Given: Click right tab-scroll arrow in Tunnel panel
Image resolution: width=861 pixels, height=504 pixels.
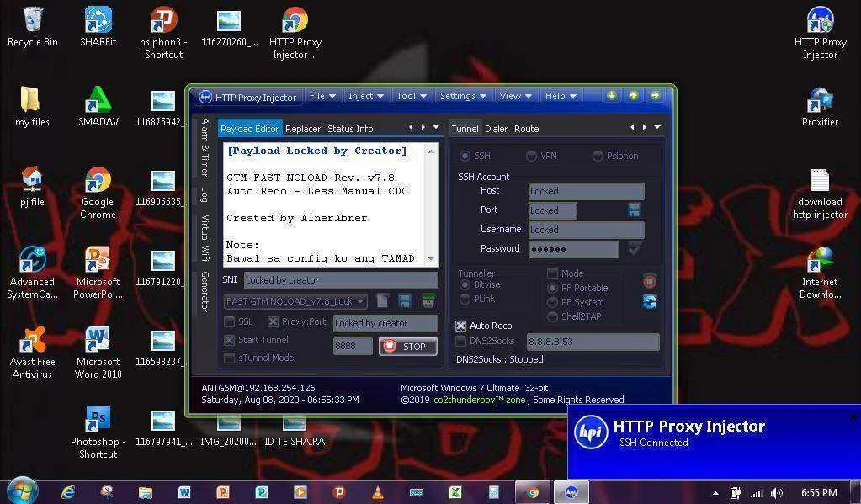Looking at the screenshot, I should (645, 127).
